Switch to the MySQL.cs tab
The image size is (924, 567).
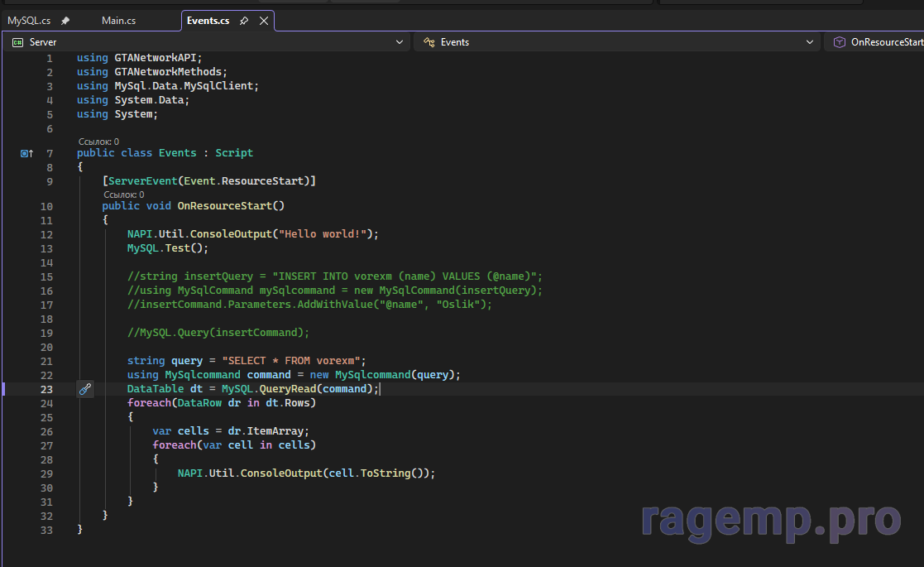(29, 21)
